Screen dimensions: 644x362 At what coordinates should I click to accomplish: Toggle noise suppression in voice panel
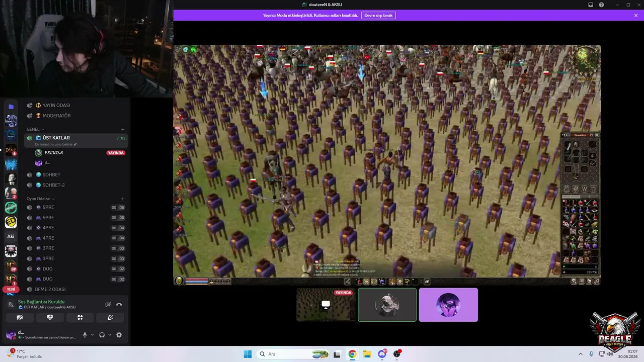coord(108,304)
